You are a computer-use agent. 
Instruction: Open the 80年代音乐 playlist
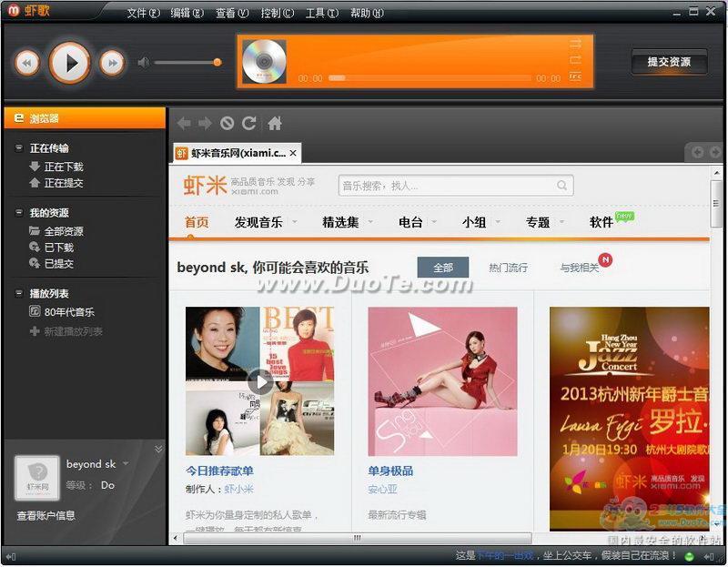(x=62, y=312)
